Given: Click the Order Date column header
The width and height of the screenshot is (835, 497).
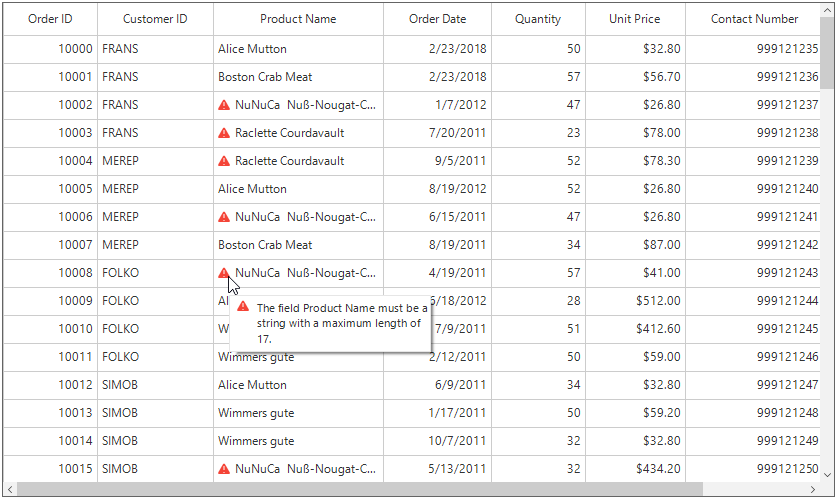Looking at the screenshot, I should tap(437, 19).
